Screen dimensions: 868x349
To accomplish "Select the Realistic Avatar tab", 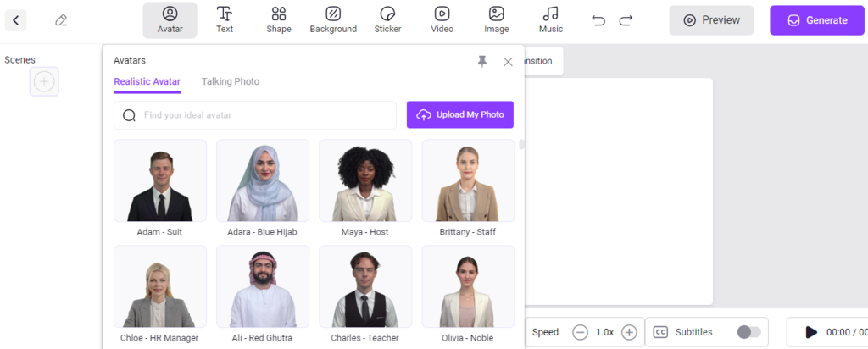I will point(147,81).
